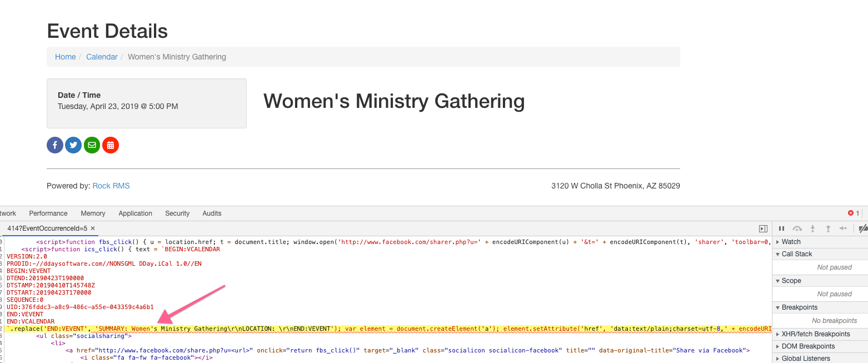The height and width of the screenshot is (363, 868).
Task: Toggle the Sources sidebar show/hide panel icon
Action: pos(763,228)
